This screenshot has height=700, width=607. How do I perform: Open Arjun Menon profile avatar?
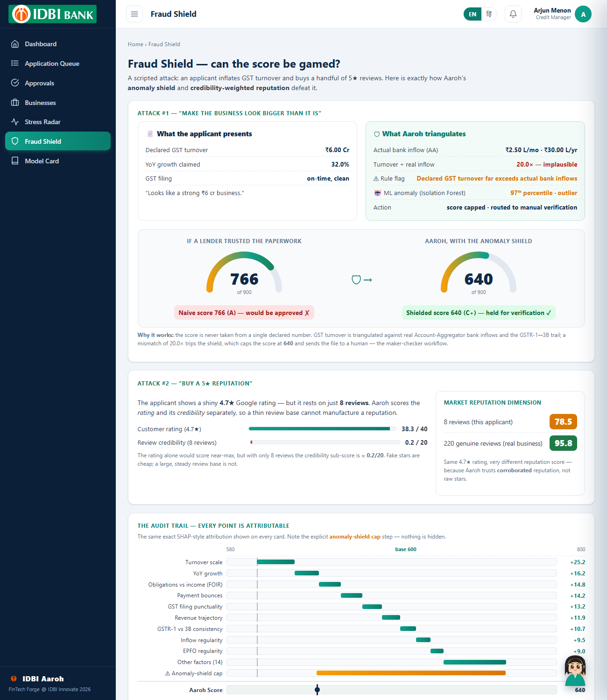583,14
